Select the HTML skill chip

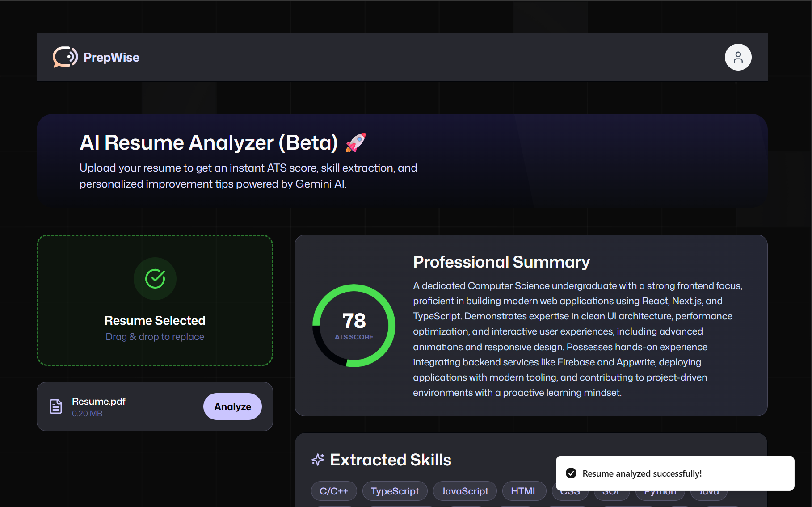[524, 491]
